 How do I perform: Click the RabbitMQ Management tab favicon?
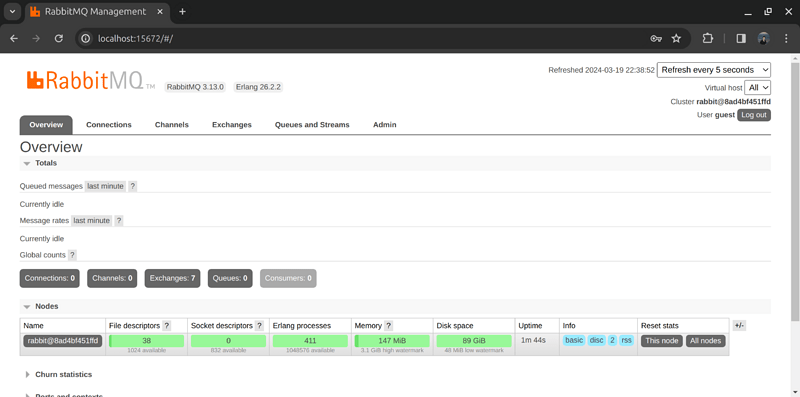[x=35, y=12]
